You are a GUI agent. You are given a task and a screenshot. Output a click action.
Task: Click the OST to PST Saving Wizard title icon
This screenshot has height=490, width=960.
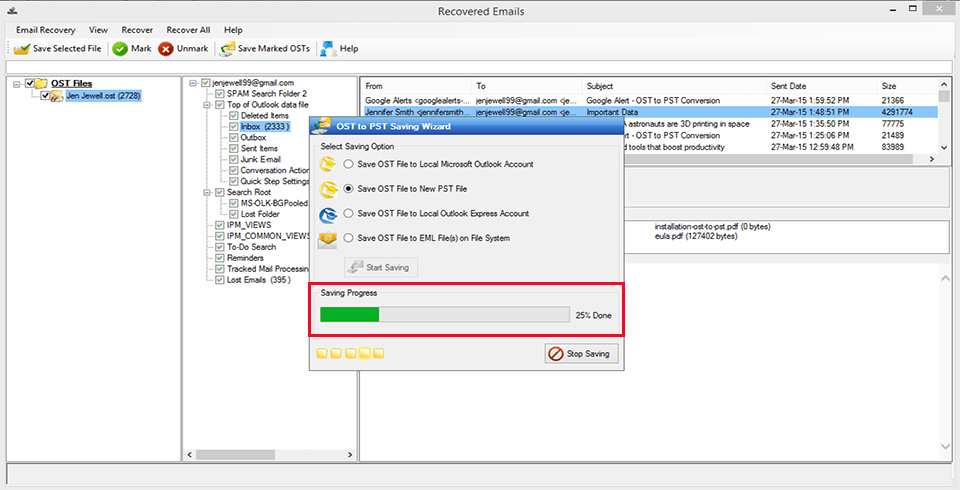(x=321, y=126)
